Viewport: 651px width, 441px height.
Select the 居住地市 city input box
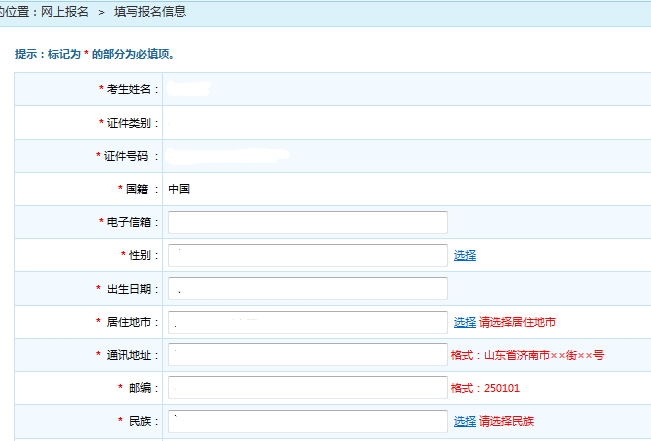(307, 322)
